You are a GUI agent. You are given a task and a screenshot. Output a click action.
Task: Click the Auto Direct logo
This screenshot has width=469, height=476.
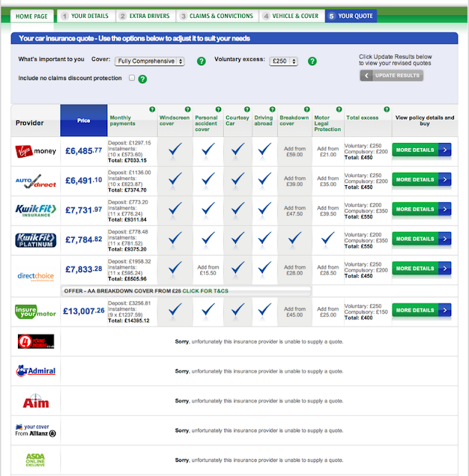coord(36,181)
